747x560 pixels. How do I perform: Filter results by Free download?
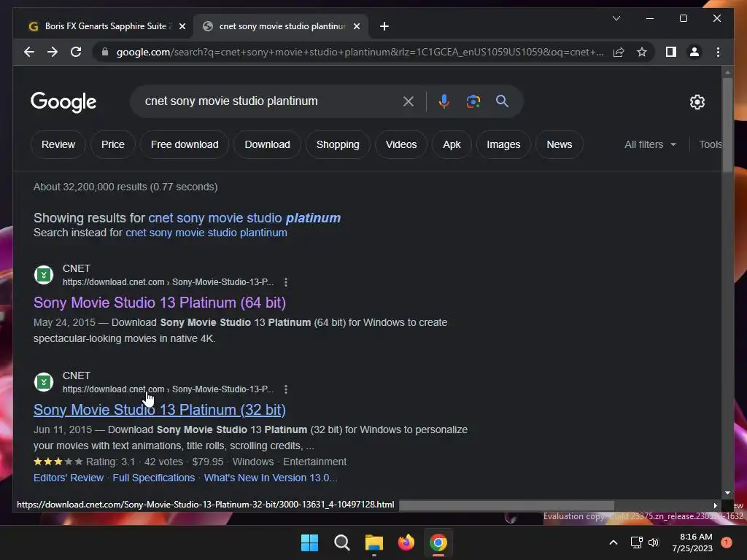pyautogui.click(x=185, y=144)
